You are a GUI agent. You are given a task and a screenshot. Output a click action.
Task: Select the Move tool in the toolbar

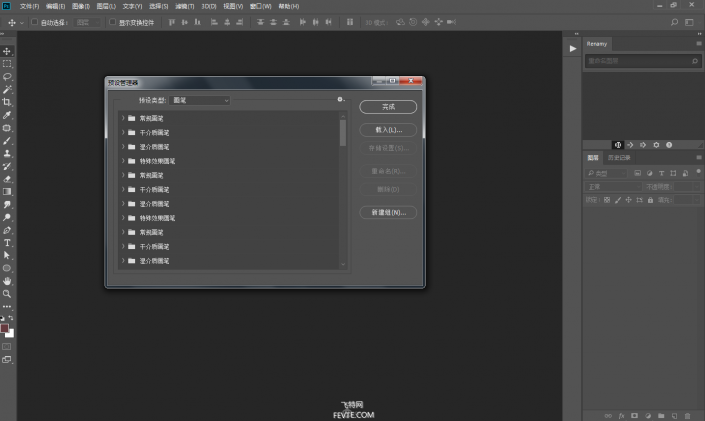(x=7, y=51)
